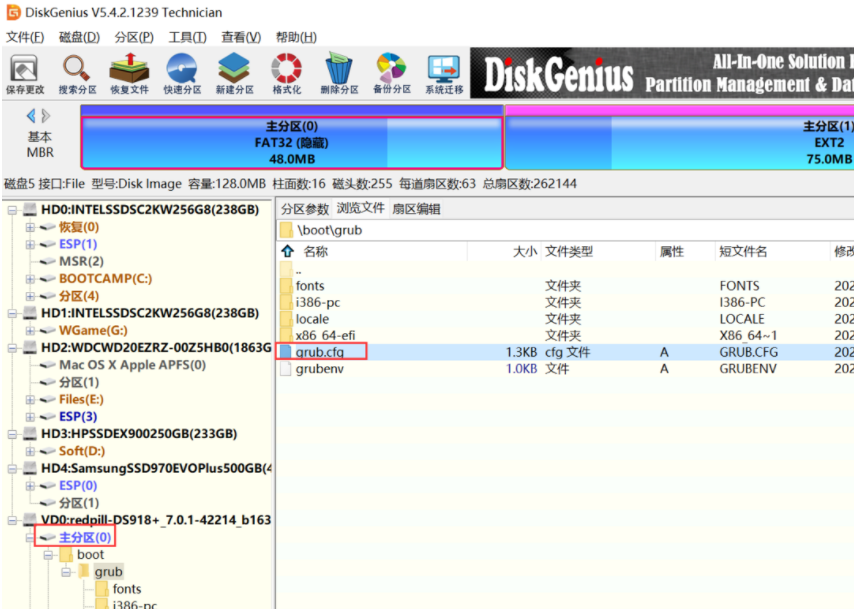Select ESP(1) partition in the tree

coord(78,244)
